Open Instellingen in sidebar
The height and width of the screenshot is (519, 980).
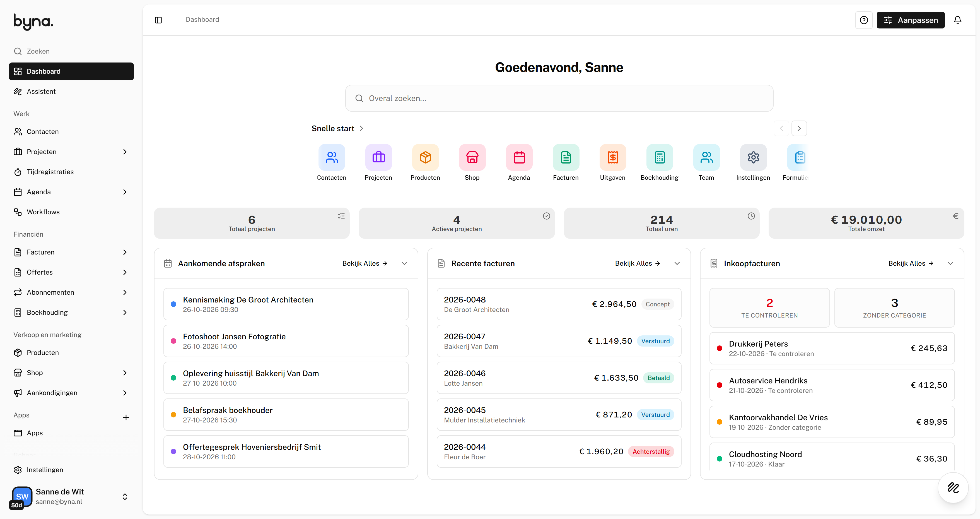click(71, 470)
